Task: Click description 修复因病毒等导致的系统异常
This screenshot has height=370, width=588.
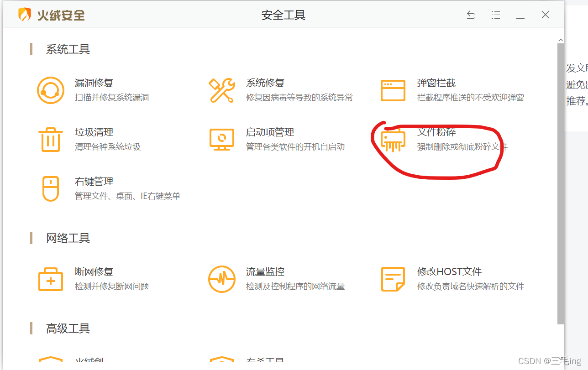Action: 299,98
